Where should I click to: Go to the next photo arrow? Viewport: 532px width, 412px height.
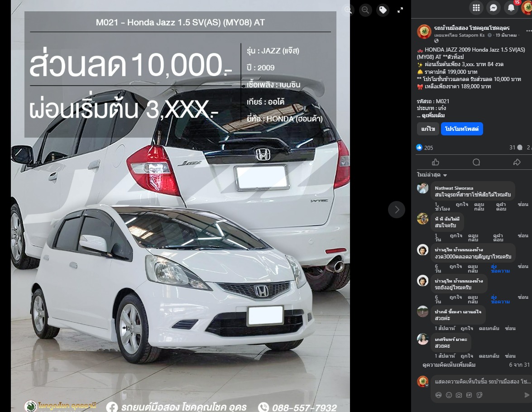tap(397, 209)
